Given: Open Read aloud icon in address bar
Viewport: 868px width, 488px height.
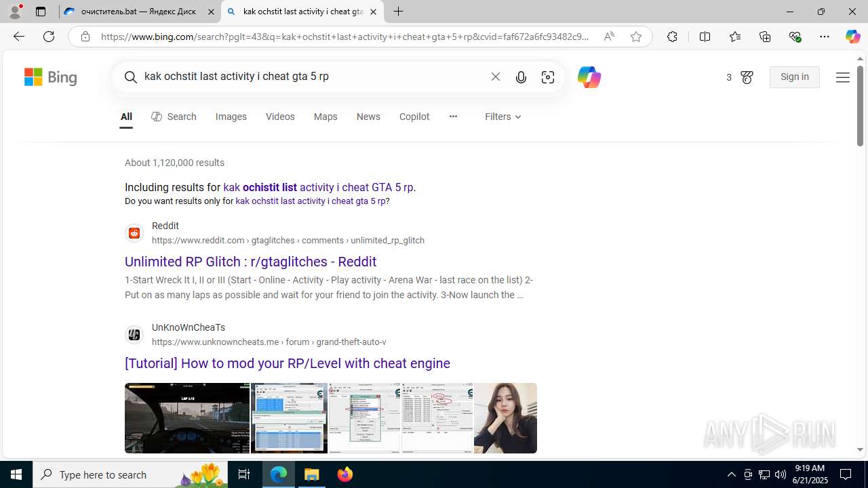Looking at the screenshot, I should pos(609,37).
